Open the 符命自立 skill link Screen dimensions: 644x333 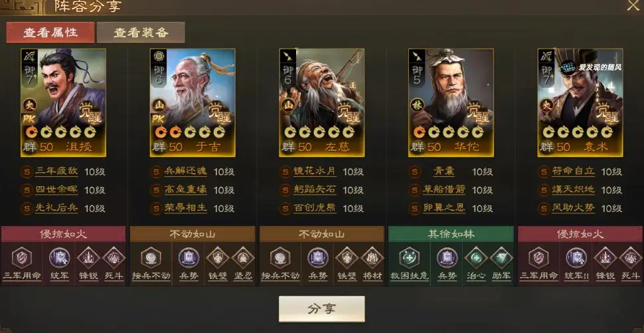pyautogui.click(x=573, y=171)
